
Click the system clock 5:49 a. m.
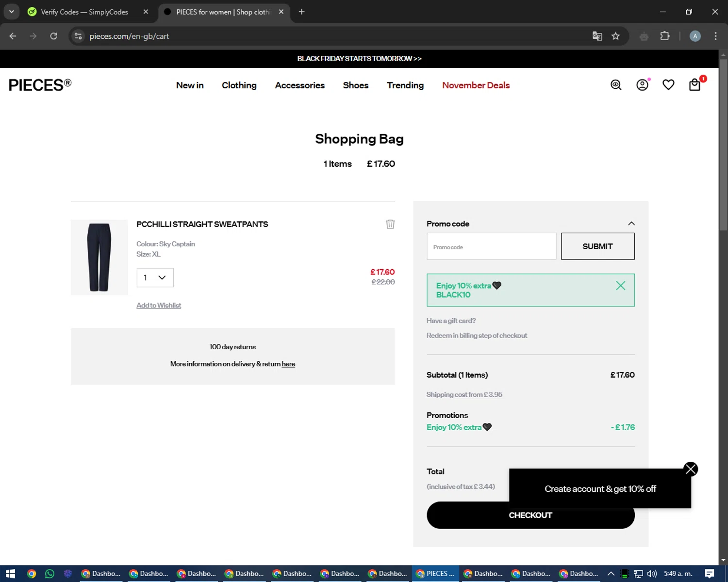point(678,574)
